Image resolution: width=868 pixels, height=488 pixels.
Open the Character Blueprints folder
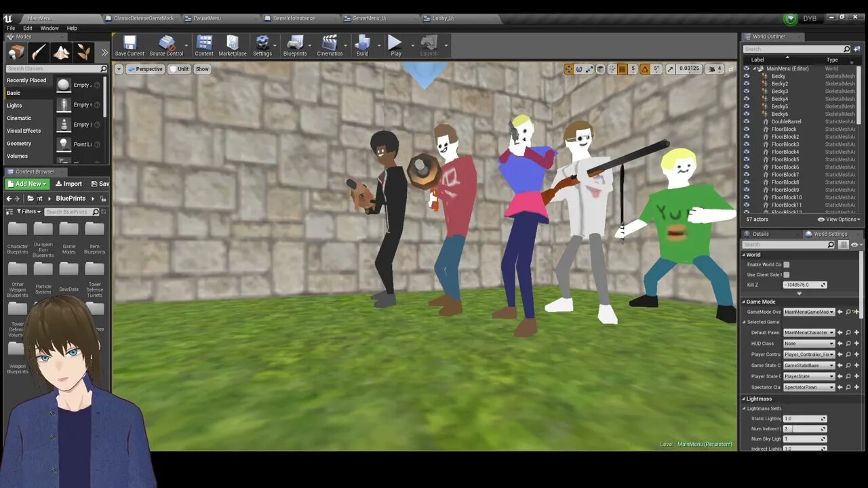(18, 239)
